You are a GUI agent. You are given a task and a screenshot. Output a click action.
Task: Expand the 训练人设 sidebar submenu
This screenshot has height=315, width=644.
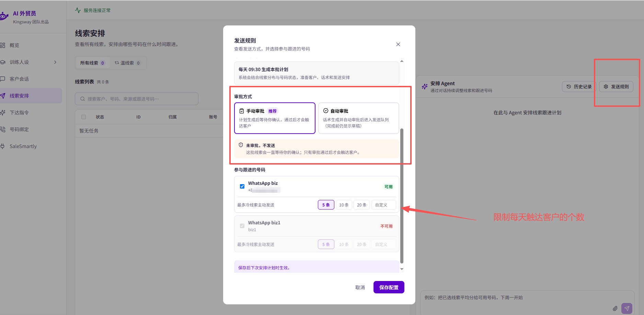click(x=55, y=62)
